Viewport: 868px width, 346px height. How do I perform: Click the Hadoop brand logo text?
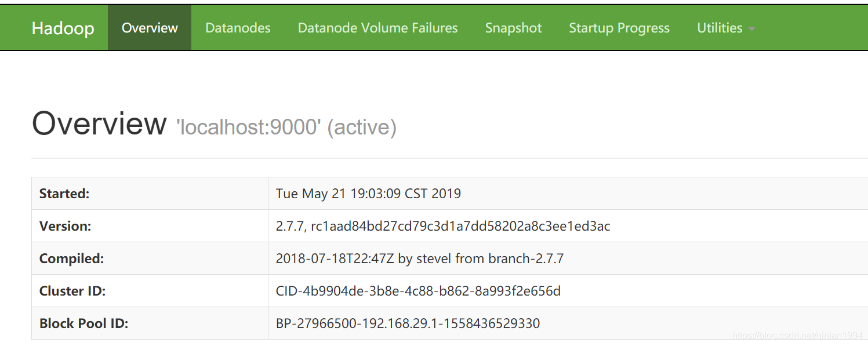pos(63,28)
